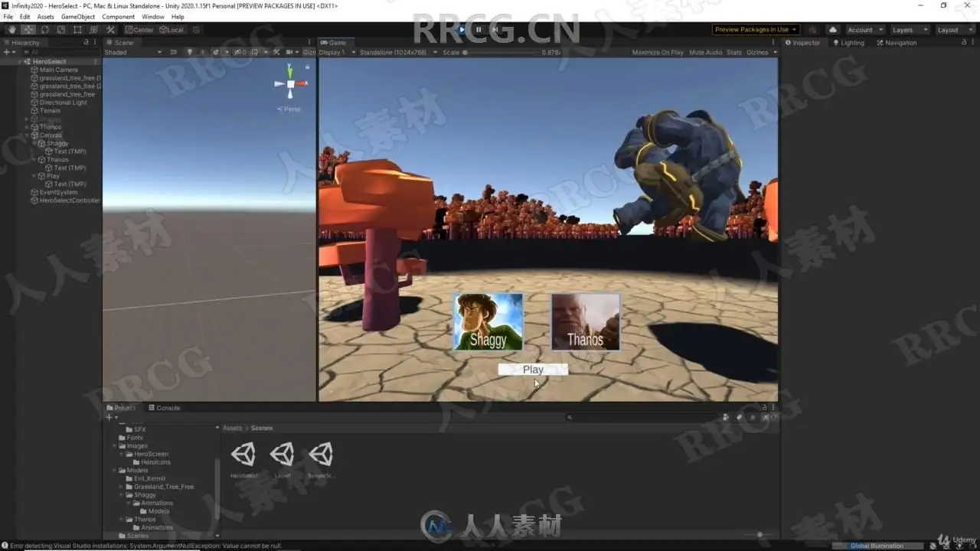Open custom editor tools in the toolbar
Viewport: 980px width, 551px height.
(111, 30)
